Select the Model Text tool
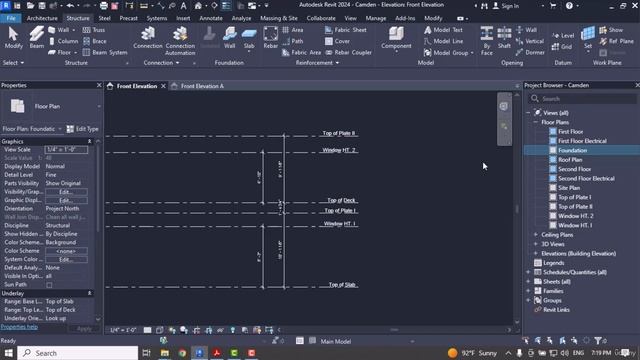 (443, 30)
